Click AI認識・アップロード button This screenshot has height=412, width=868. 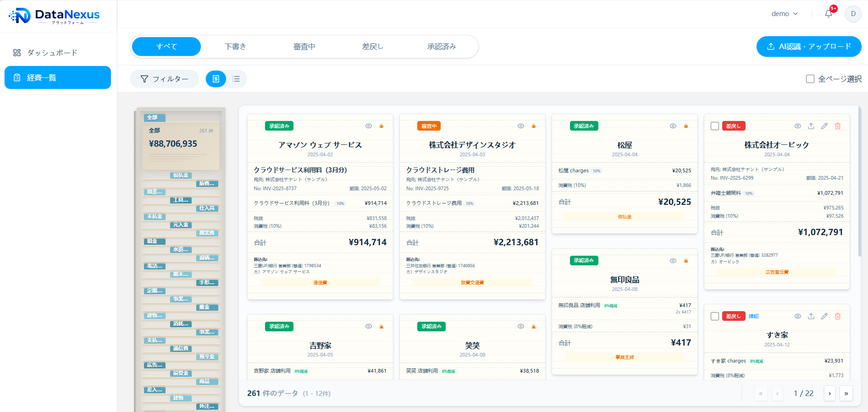pos(809,46)
